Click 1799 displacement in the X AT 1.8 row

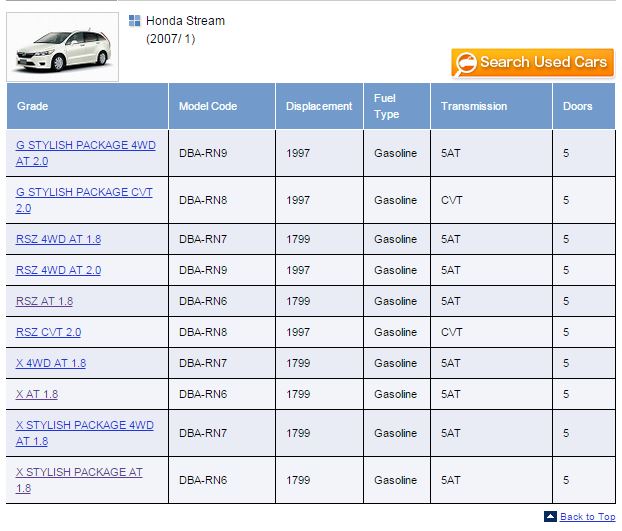(298, 394)
